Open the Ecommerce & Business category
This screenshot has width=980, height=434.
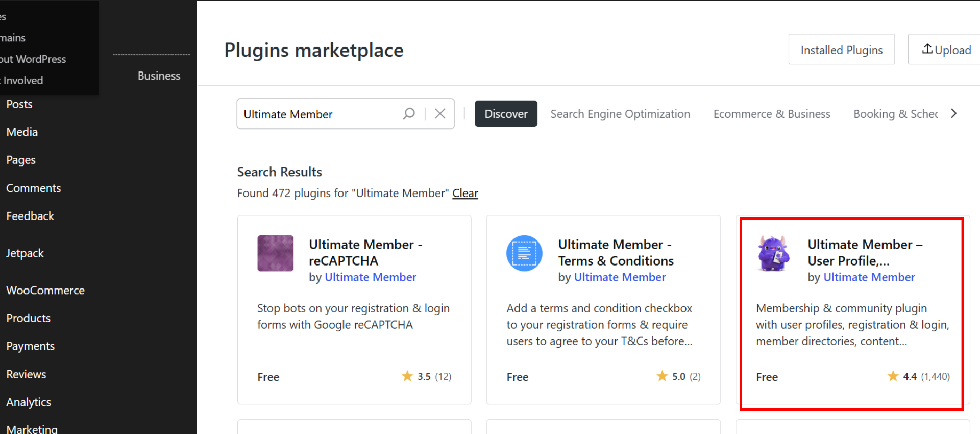pyautogui.click(x=771, y=114)
